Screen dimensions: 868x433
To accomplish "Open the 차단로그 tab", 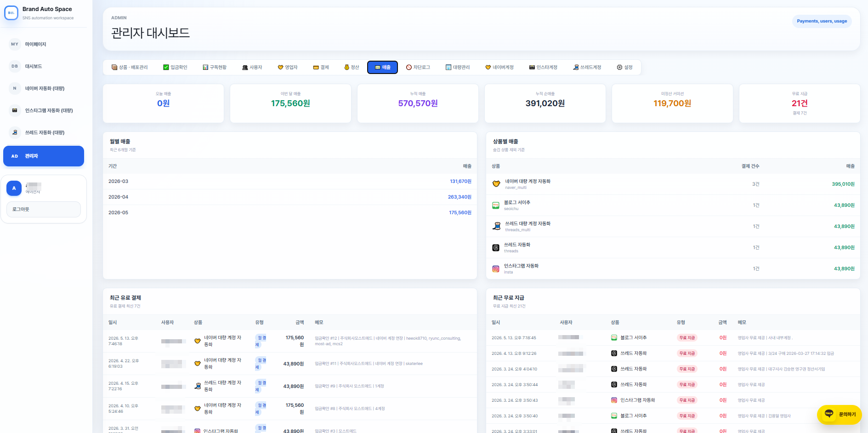I will [x=418, y=67].
